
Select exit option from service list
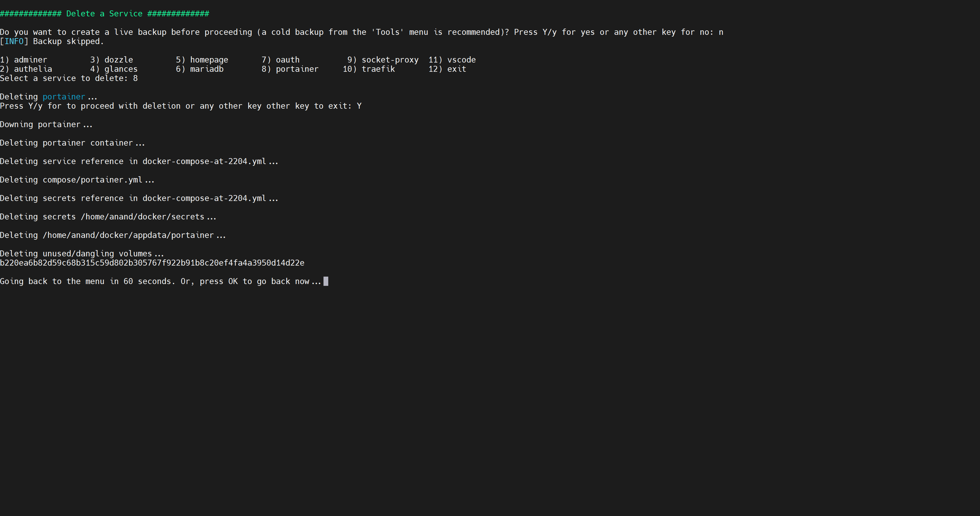pyautogui.click(x=458, y=69)
